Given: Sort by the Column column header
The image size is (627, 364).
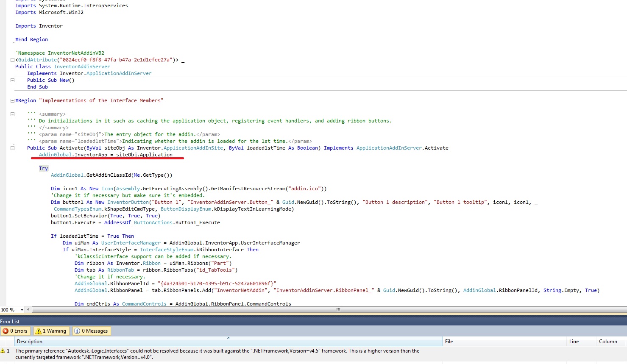Looking at the screenshot, I should [612, 342].
